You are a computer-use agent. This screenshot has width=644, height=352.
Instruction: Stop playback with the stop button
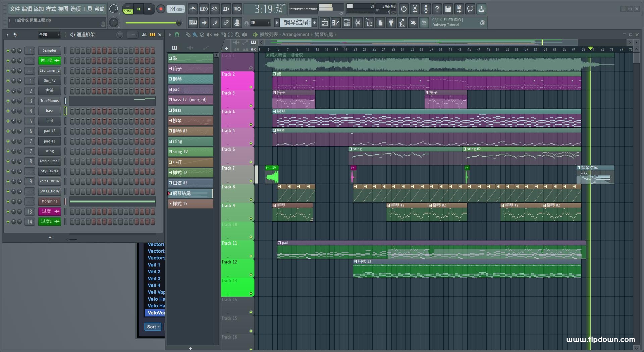(x=149, y=9)
